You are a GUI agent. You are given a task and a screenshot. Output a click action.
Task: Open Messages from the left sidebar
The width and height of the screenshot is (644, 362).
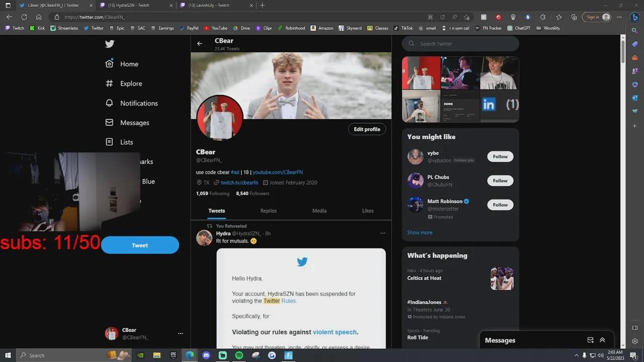(127, 123)
